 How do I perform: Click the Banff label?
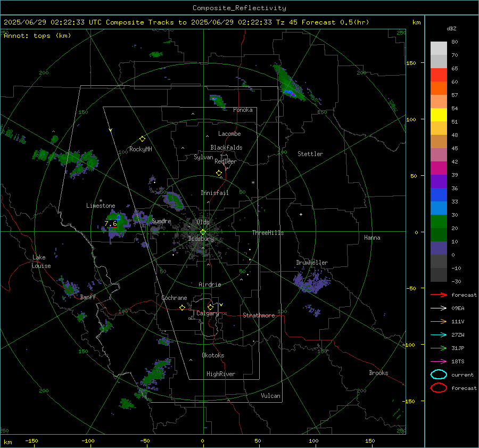tap(88, 297)
